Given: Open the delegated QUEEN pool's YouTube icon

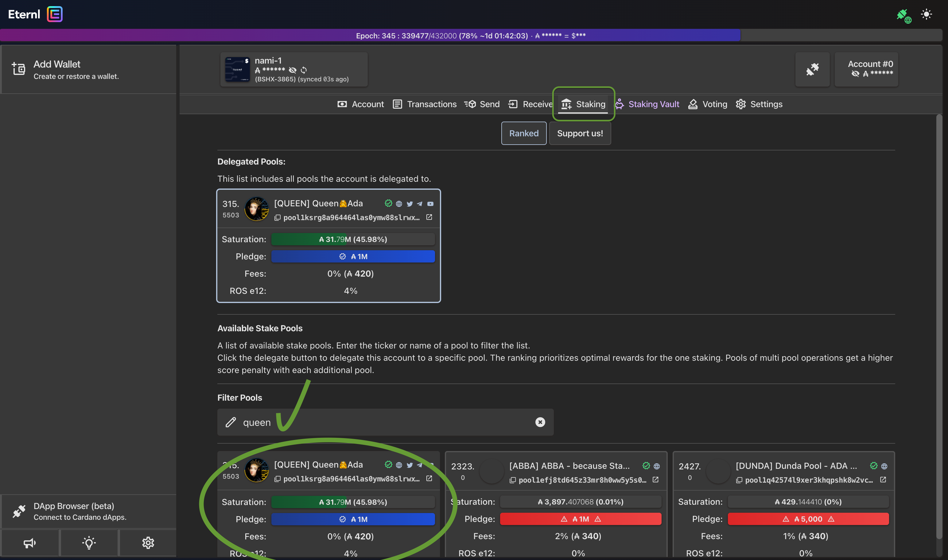Looking at the screenshot, I should pyautogui.click(x=430, y=204).
